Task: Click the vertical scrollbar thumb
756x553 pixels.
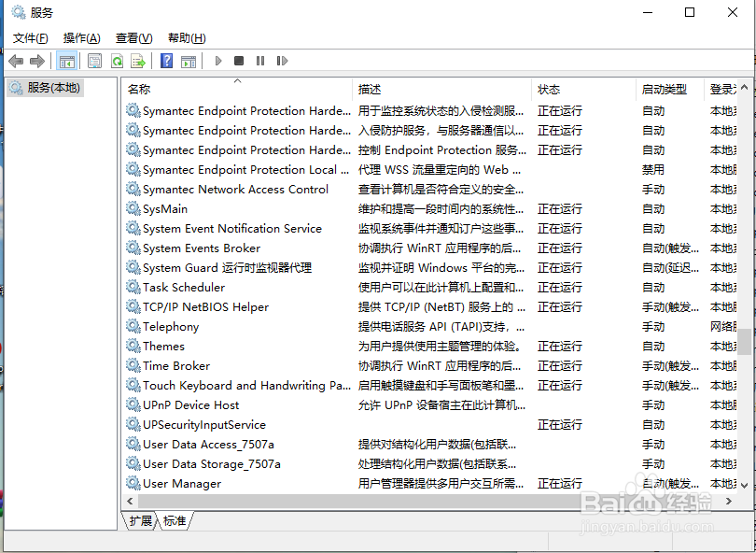Action: (x=745, y=342)
